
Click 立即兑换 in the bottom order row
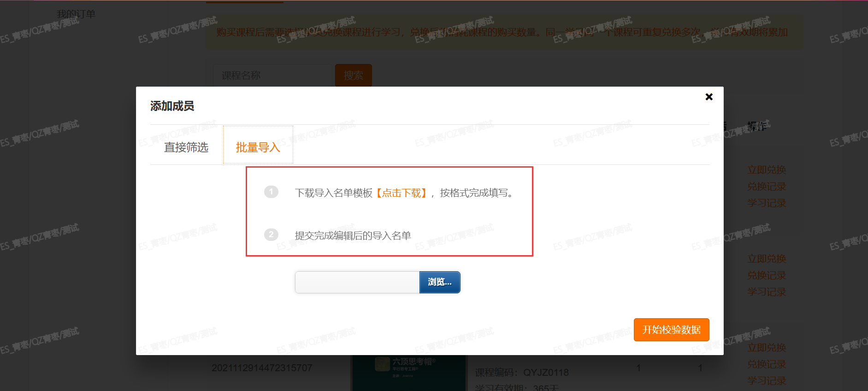click(x=767, y=348)
